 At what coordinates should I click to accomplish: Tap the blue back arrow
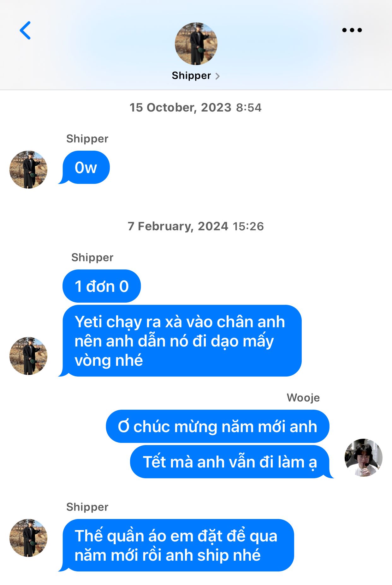[25, 30]
